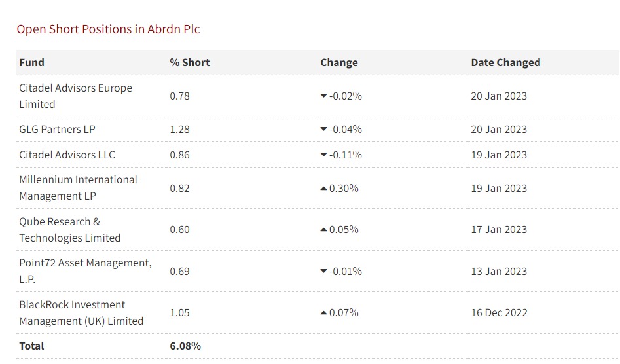Sort by the Fund column header
The image size is (620, 364).
pos(32,63)
